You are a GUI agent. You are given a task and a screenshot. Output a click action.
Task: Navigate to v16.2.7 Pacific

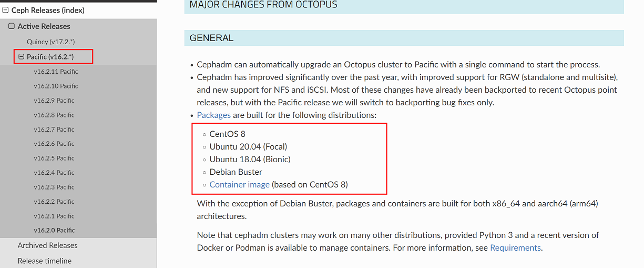pyautogui.click(x=54, y=129)
